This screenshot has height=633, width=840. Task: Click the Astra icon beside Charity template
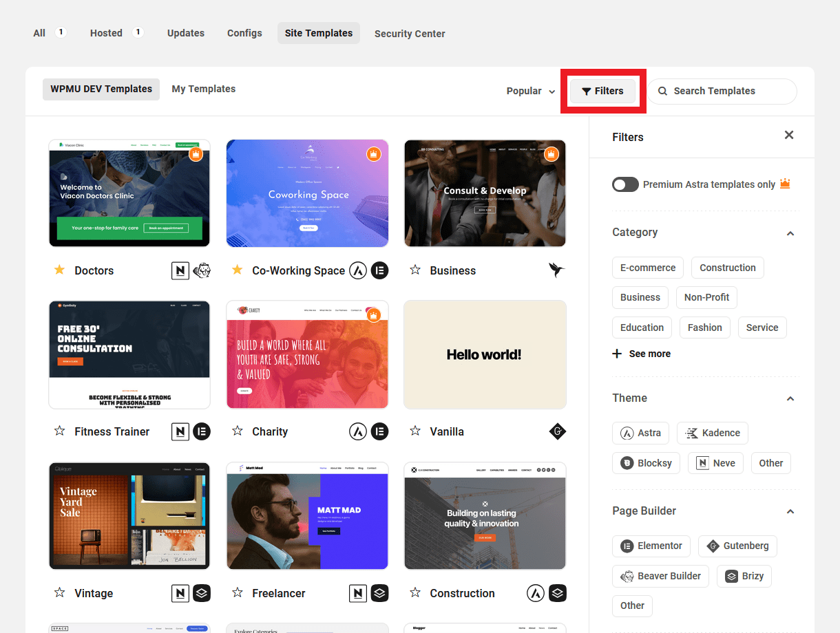click(357, 431)
